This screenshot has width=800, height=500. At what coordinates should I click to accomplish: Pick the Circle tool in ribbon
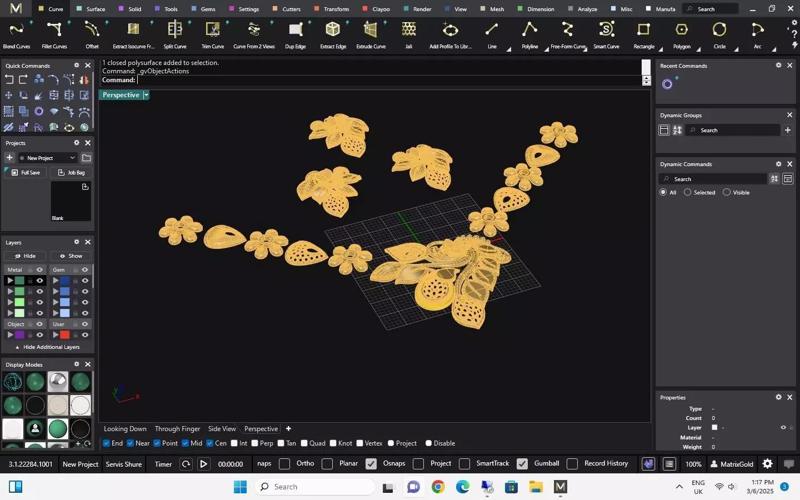719,30
